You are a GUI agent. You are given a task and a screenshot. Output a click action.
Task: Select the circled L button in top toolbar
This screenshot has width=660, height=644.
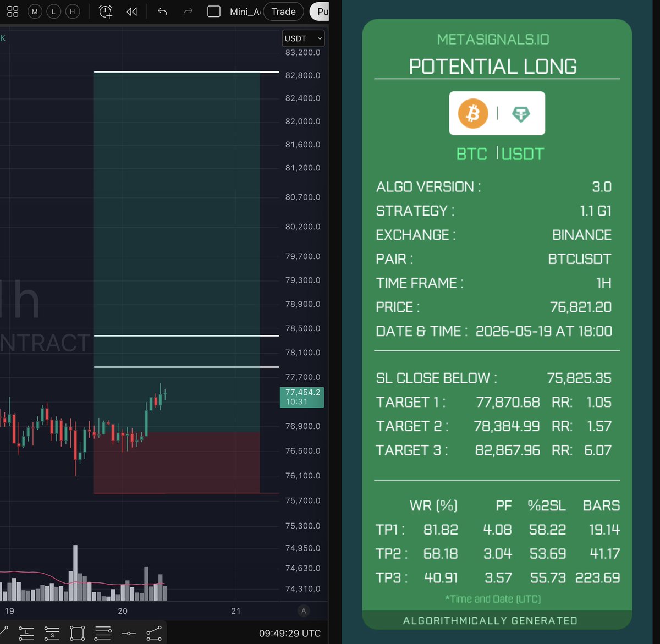point(53,12)
